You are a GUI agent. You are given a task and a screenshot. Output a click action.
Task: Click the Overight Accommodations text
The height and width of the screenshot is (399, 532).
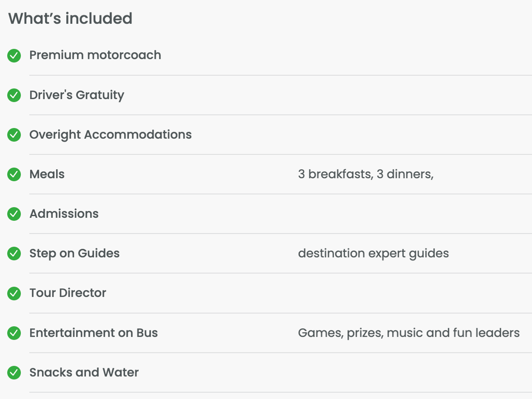click(x=111, y=135)
